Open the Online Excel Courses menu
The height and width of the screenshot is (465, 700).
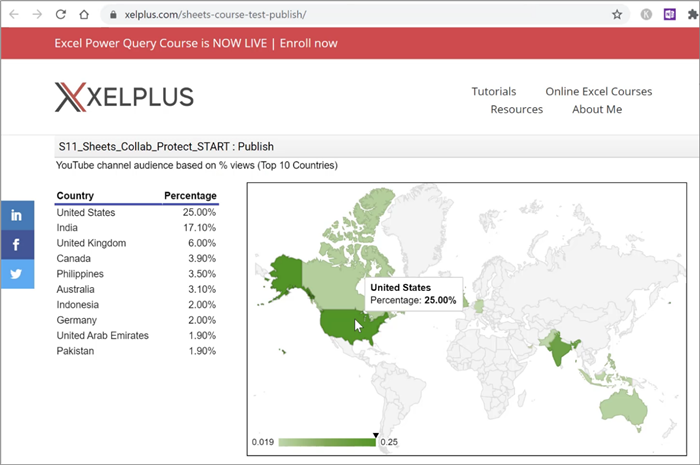[x=598, y=91]
